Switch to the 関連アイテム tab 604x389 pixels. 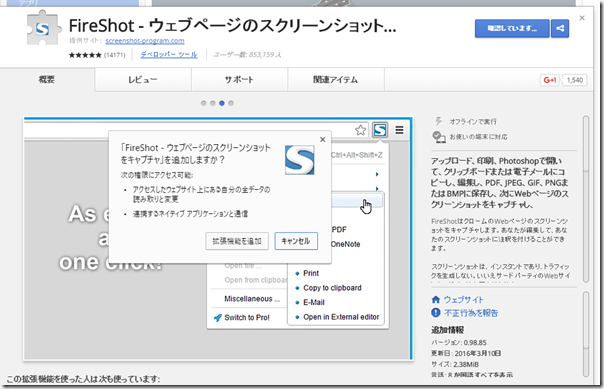336,80
